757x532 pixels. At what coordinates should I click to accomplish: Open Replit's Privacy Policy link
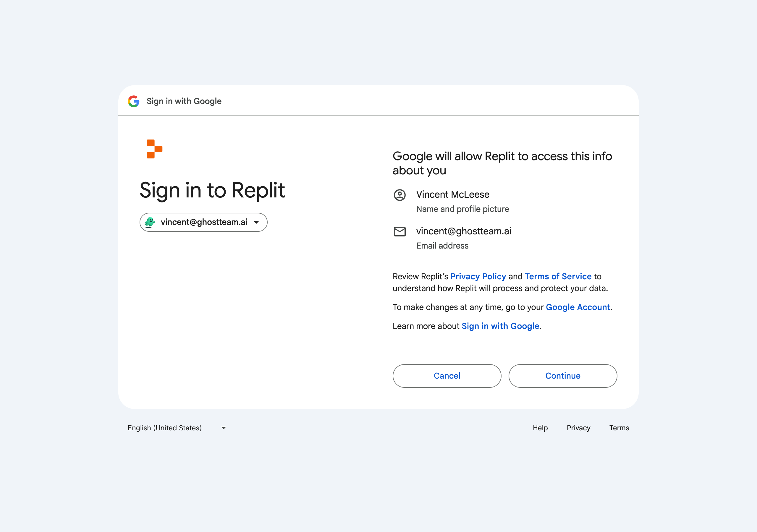click(x=478, y=276)
